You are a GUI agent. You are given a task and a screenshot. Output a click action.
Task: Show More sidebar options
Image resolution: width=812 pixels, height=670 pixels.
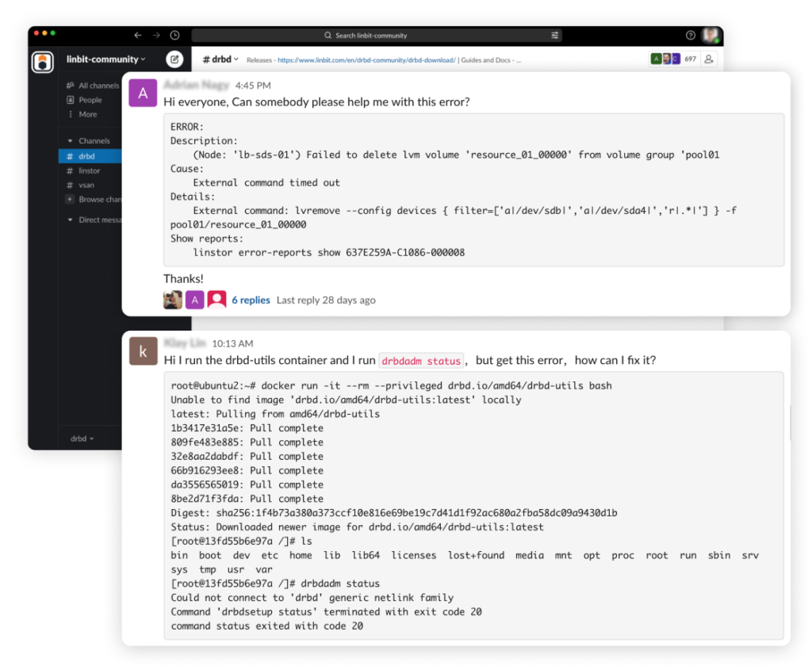(82, 114)
